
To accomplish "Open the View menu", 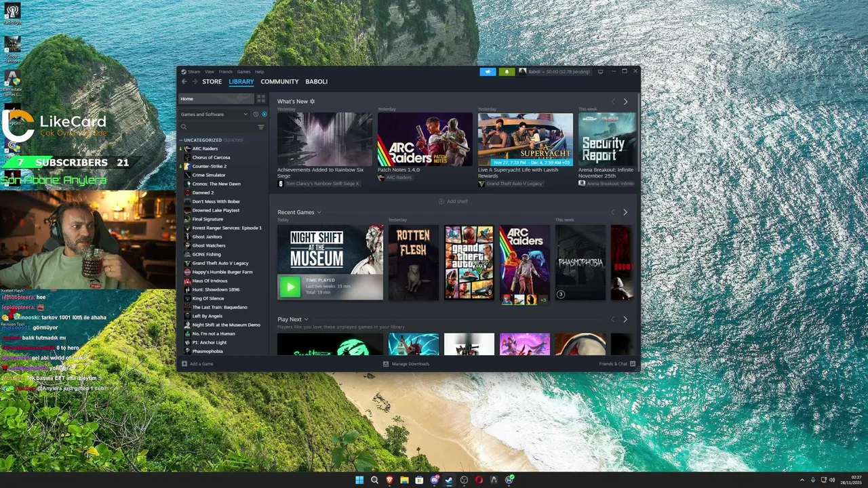I will tap(210, 71).
